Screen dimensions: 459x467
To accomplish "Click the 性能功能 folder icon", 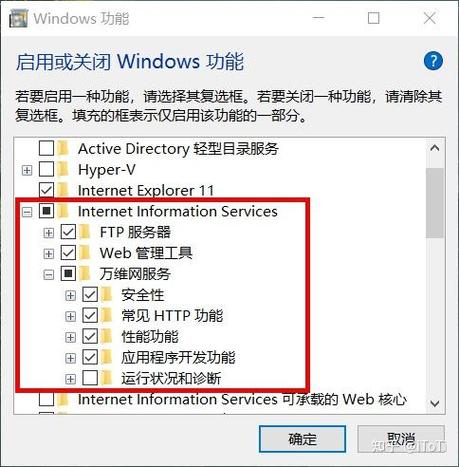I will [107, 337].
